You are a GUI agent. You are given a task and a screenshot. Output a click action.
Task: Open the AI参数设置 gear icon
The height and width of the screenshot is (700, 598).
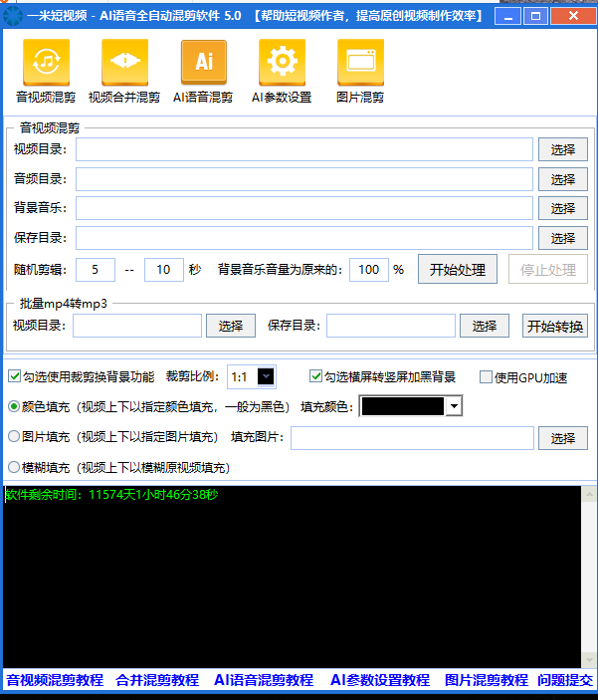pos(282,63)
